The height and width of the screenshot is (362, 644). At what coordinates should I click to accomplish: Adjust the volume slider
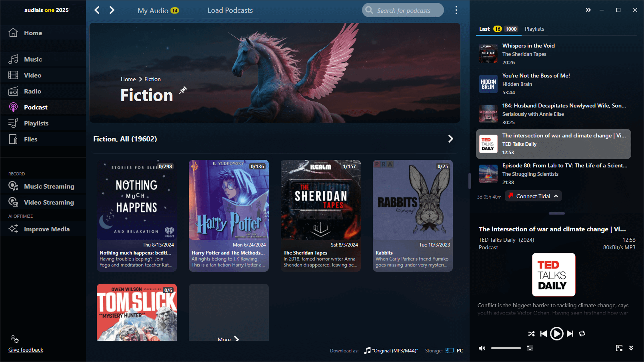coord(506,348)
